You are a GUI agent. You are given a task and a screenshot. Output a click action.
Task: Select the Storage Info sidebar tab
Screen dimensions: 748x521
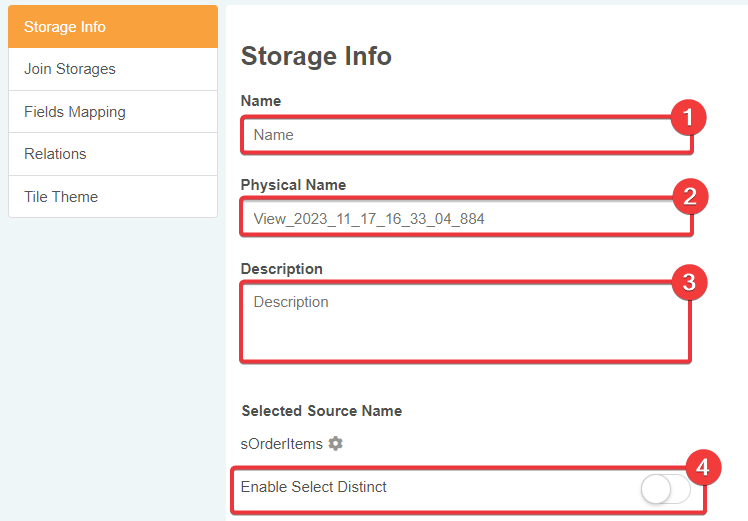[113, 27]
